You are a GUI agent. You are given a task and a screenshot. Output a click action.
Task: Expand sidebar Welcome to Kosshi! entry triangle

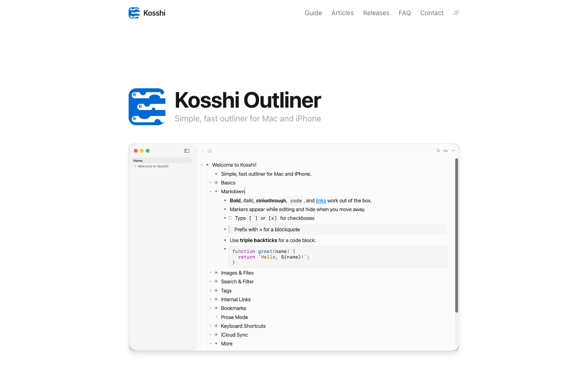pyautogui.click(x=135, y=166)
